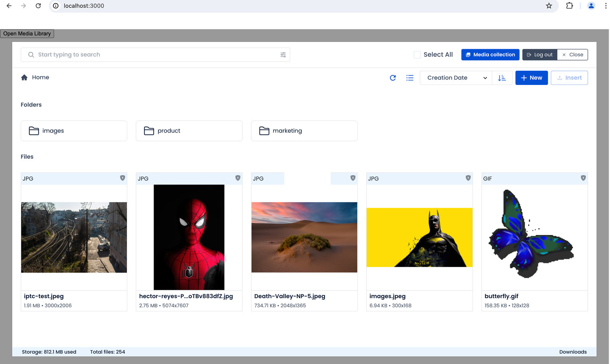Click the Media collection button
The height and width of the screenshot is (364, 610).
coord(490,55)
